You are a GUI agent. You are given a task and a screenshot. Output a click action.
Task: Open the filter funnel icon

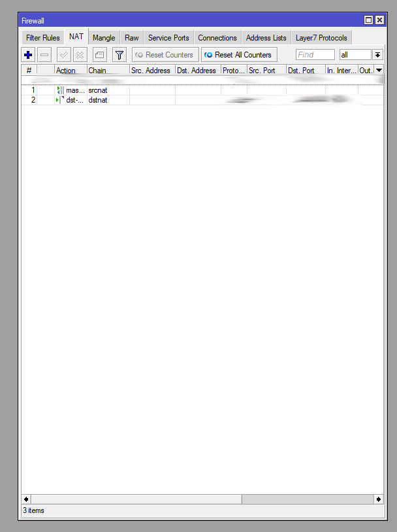click(119, 55)
